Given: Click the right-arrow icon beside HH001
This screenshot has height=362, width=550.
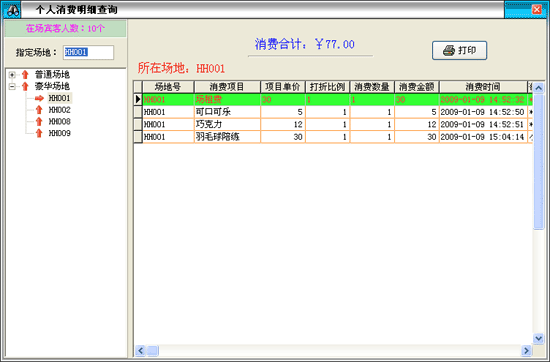Looking at the screenshot, I should pyautogui.click(x=39, y=98).
